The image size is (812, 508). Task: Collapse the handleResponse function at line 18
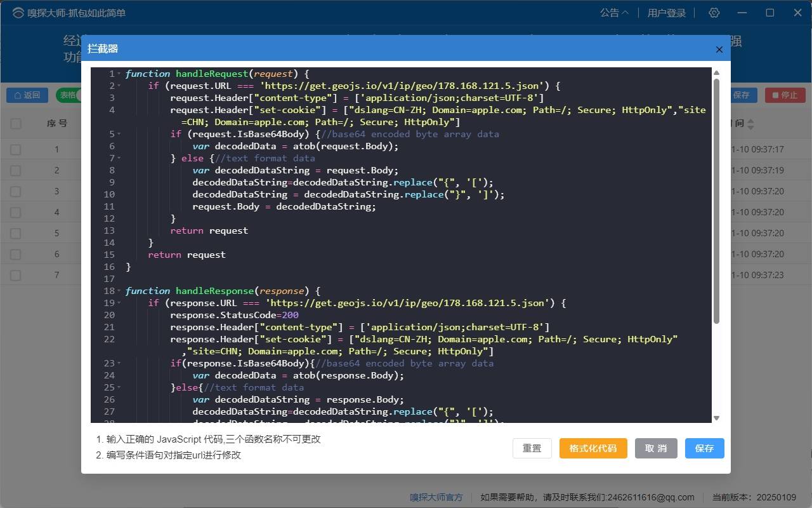(119, 291)
